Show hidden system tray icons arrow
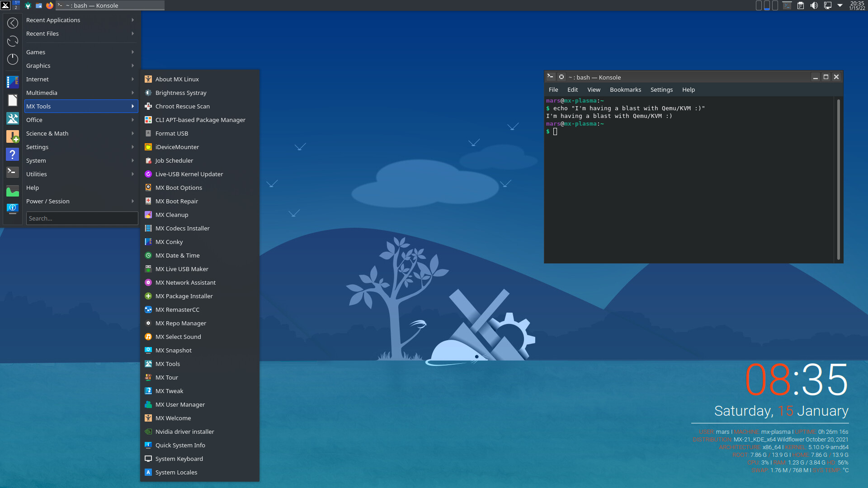868x488 pixels. (x=840, y=5)
